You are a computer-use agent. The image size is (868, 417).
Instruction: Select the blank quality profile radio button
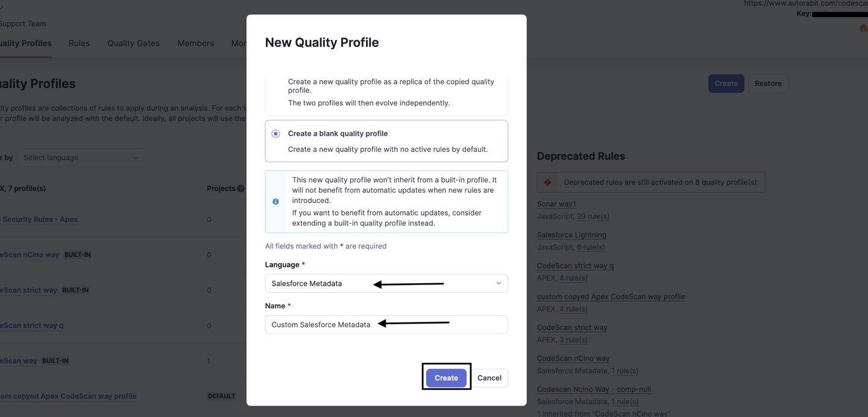tap(275, 134)
